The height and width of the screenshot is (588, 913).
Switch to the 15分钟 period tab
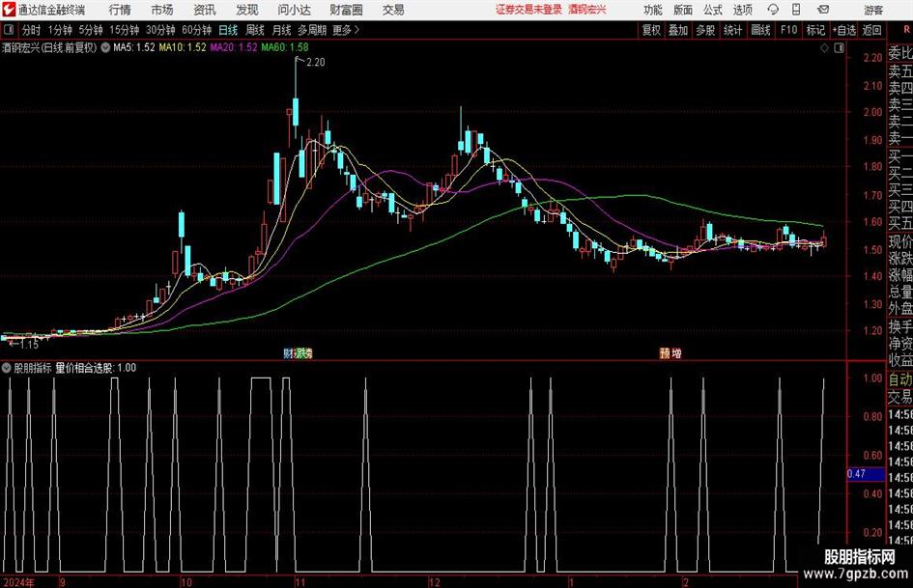click(x=125, y=30)
